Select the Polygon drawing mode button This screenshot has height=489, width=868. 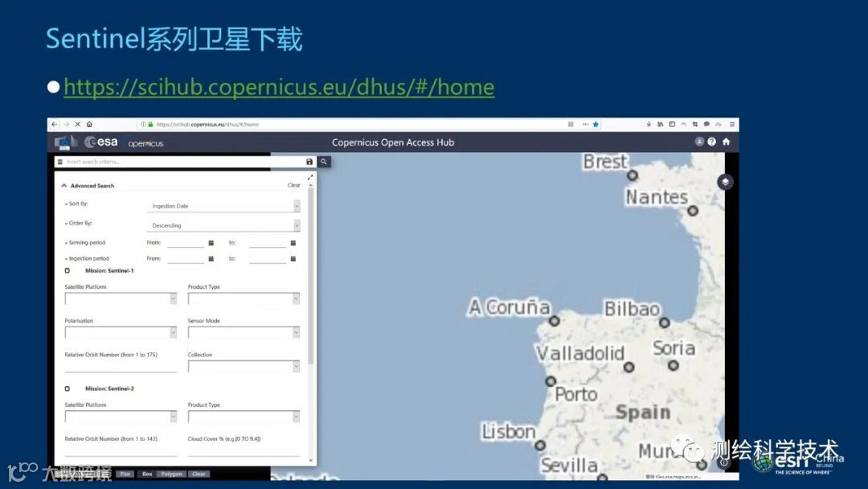click(x=172, y=474)
